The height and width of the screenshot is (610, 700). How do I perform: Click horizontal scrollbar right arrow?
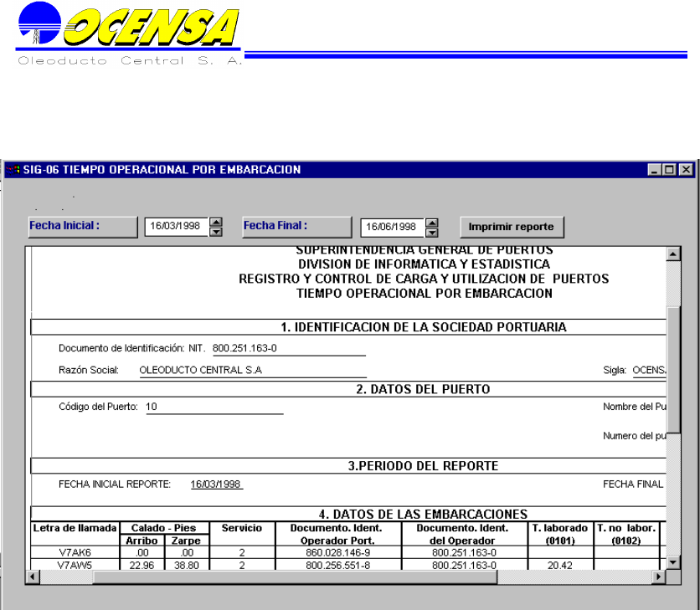[x=658, y=577]
